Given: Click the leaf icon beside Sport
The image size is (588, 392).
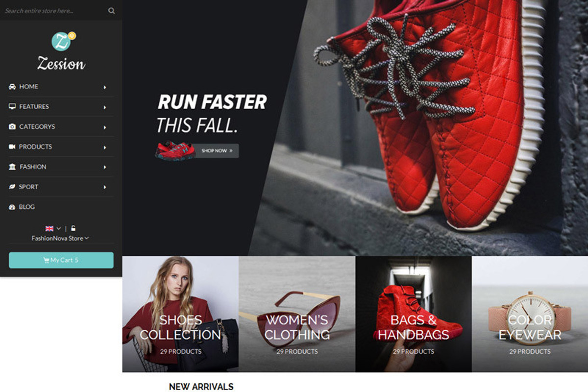Looking at the screenshot, I should coord(12,187).
